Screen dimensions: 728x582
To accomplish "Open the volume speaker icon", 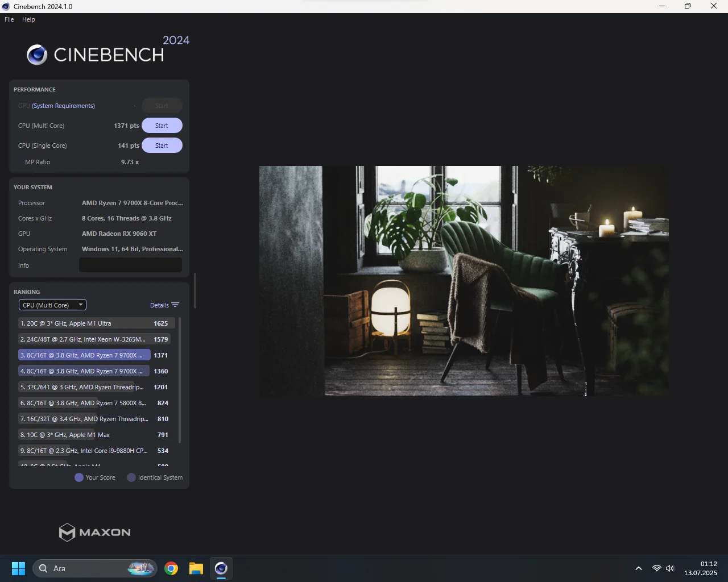I will point(670,568).
